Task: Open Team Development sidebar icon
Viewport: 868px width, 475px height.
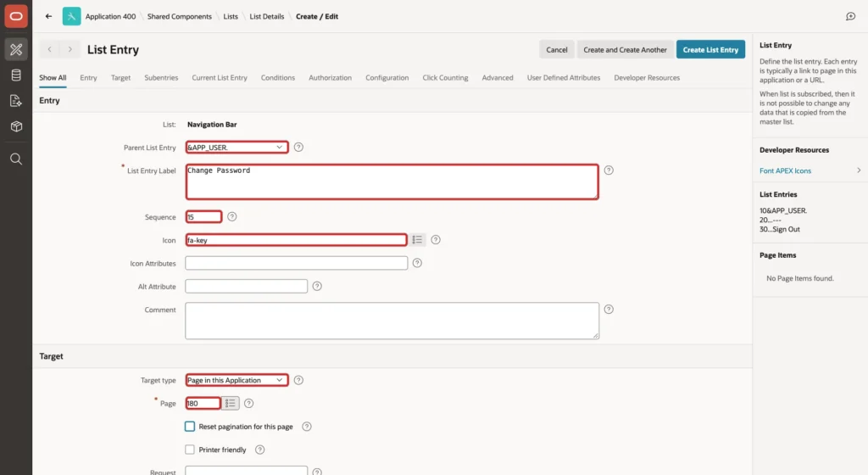Action: point(16,101)
